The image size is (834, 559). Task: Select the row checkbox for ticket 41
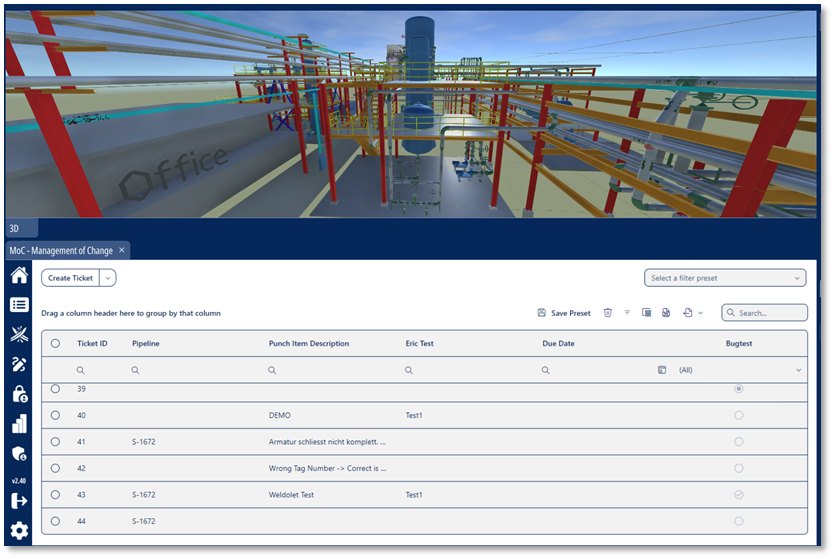click(55, 441)
